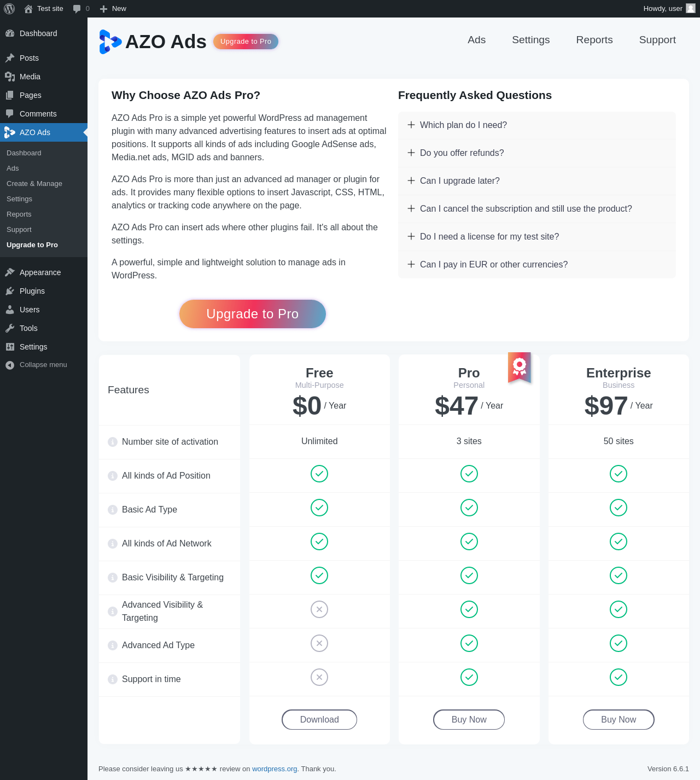Open the Support tab in header navigation
Viewport: 700px width, 780px height.
coord(657,40)
